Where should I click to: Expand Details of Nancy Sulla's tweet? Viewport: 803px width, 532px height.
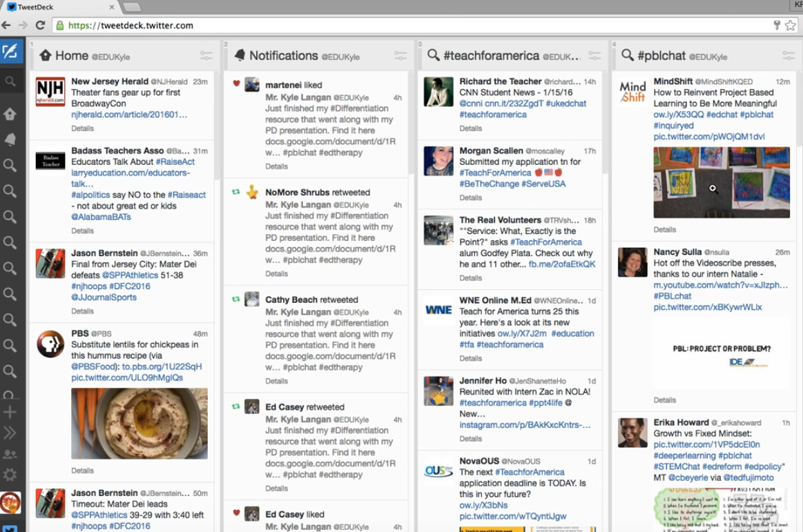[665, 400]
